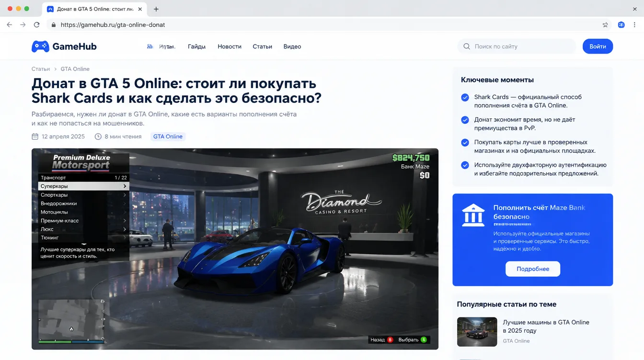Click the 'Пополнить счёт Maze Bank' title
Screen dimensions: 644x360
tap(540, 212)
